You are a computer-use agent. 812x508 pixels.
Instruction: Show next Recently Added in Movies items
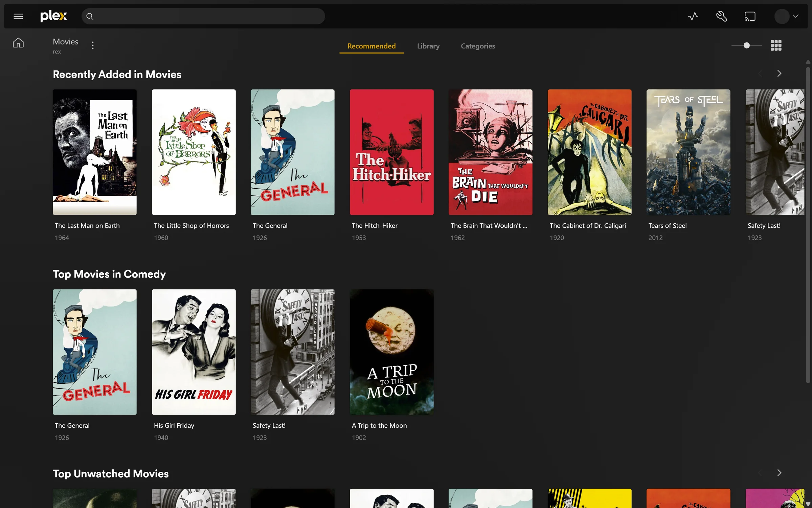coord(779,73)
